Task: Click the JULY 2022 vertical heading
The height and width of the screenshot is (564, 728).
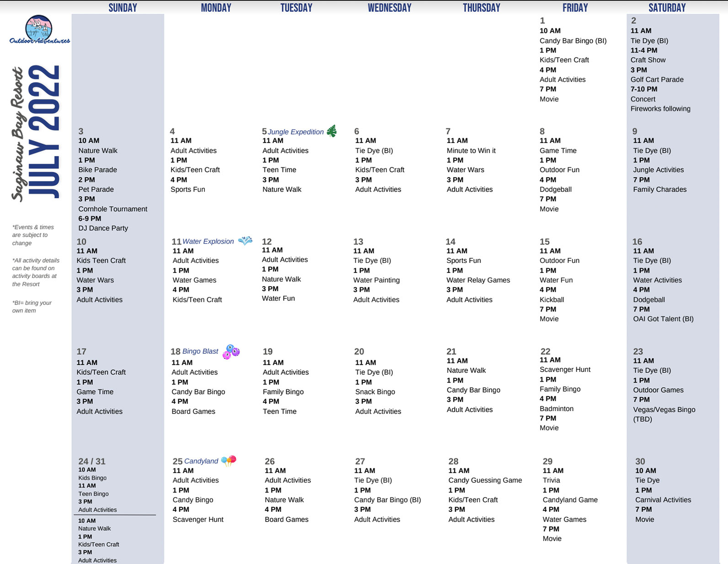Action: 44,132
